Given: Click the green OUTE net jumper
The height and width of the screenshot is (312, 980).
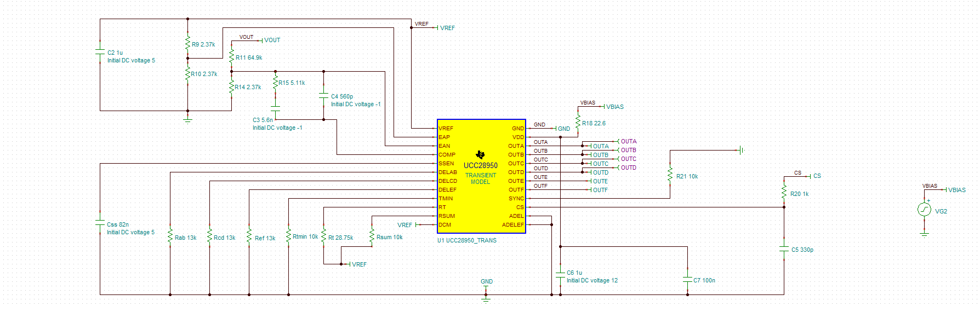Looking at the screenshot, I should click(599, 181).
